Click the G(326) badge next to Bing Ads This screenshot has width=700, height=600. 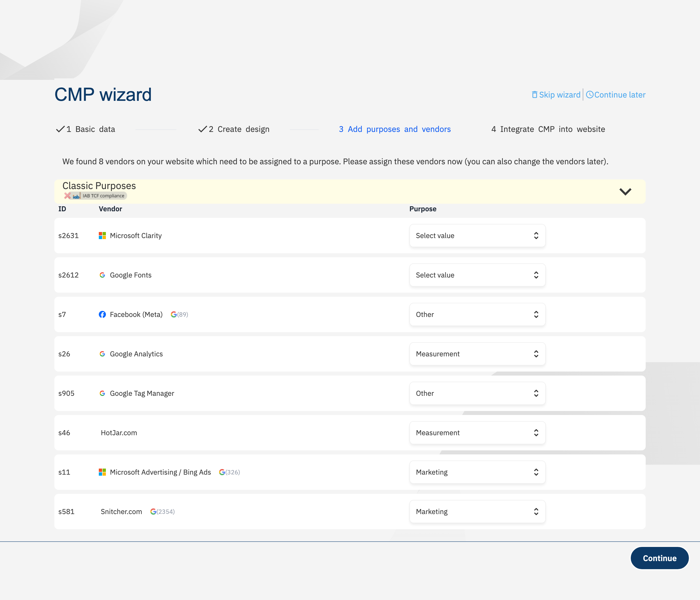coord(230,472)
